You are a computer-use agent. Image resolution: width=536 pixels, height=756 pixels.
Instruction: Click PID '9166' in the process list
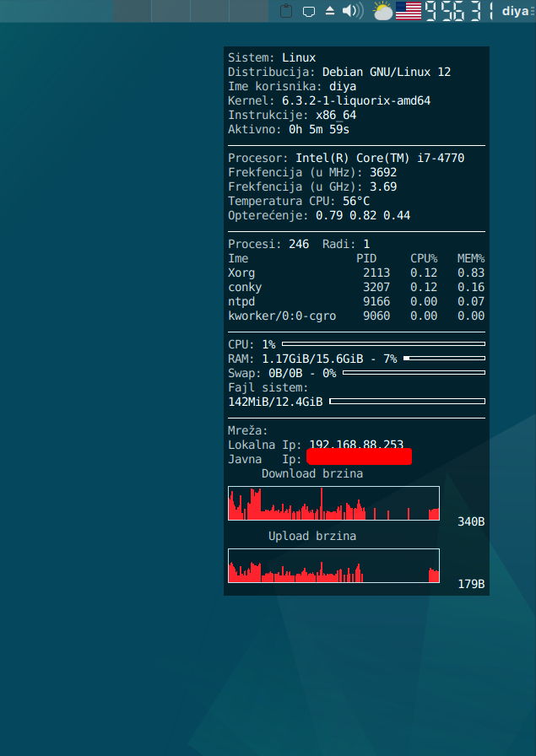click(x=376, y=302)
